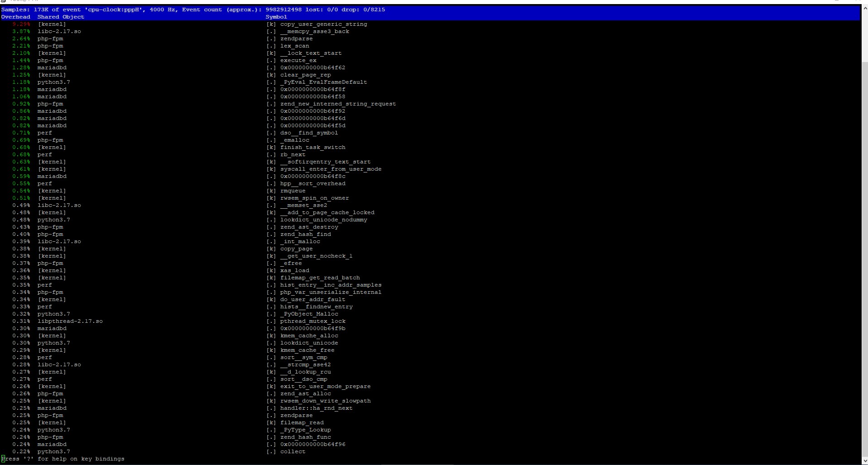The image size is (868, 465).
Task: Click the key bindings help hint
Action: [x=63, y=459]
